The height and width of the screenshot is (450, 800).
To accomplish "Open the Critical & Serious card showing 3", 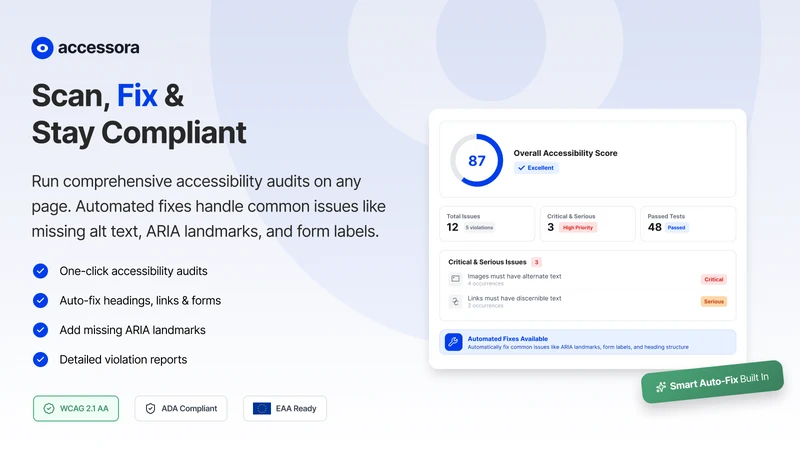I will pos(588,223).
